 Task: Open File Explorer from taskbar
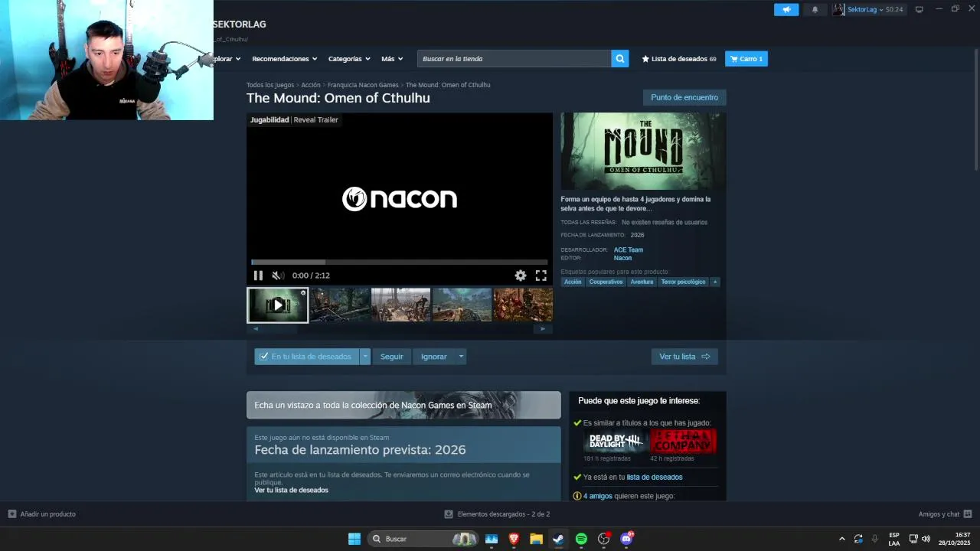[536, 539]
